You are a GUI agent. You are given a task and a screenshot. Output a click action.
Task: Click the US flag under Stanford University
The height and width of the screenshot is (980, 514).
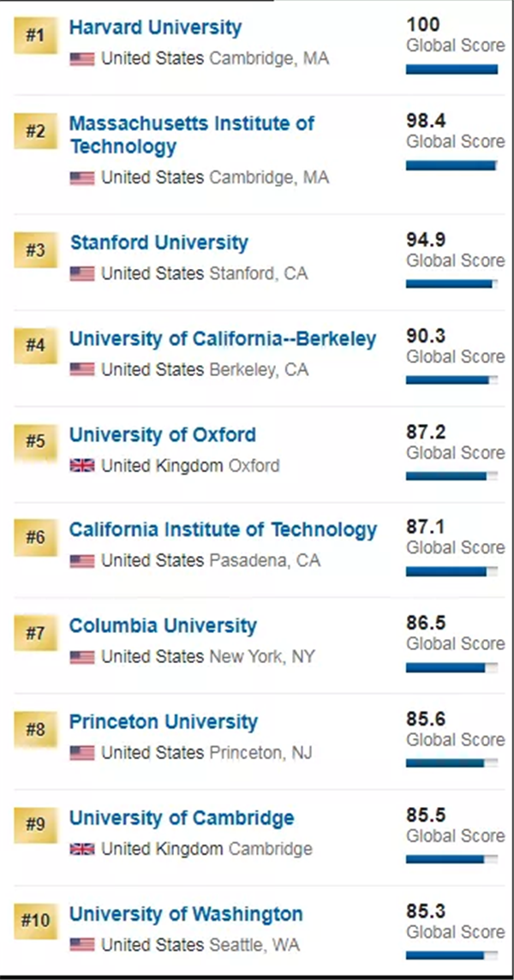tap(82, 274)
